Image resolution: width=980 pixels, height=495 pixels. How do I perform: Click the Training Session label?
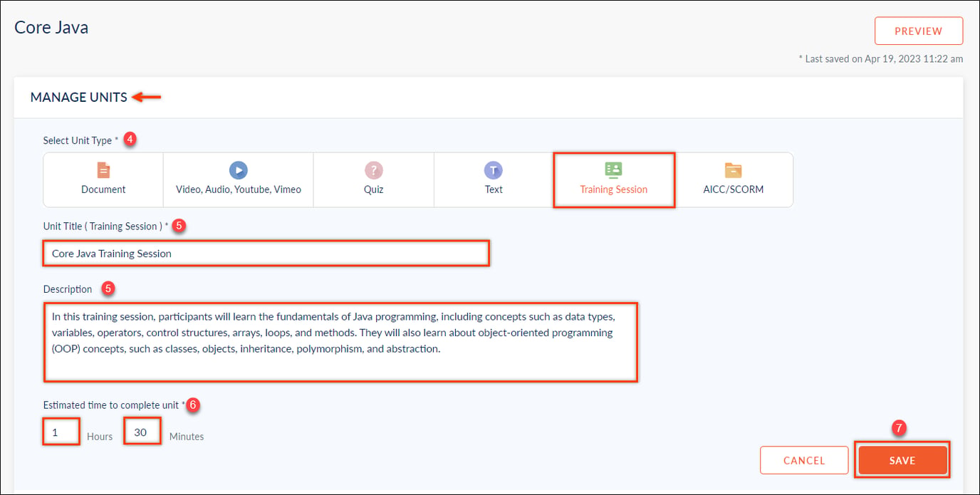pos(614,189)
